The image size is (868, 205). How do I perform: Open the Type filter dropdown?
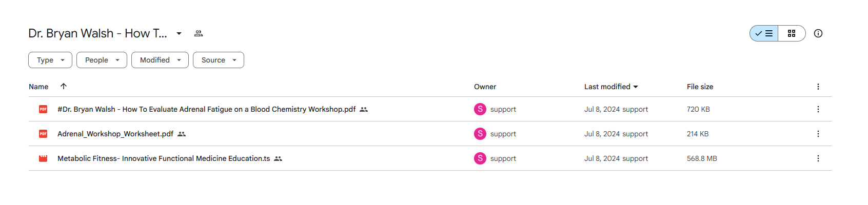click(x=50, y=60)
